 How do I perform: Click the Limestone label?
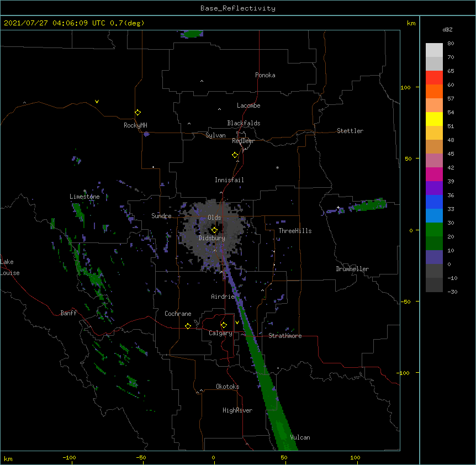[x=84, y=197]
